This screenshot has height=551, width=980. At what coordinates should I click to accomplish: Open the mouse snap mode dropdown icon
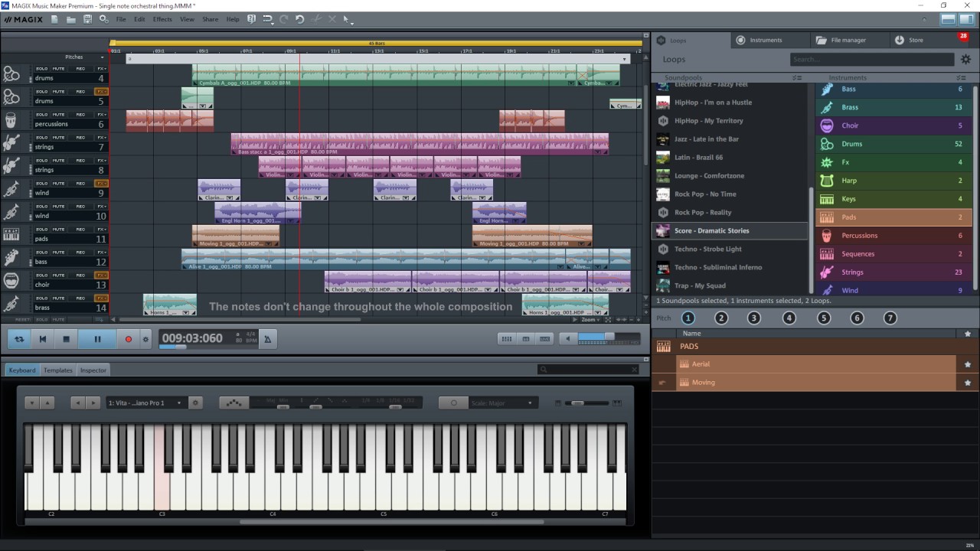(268, 19)
